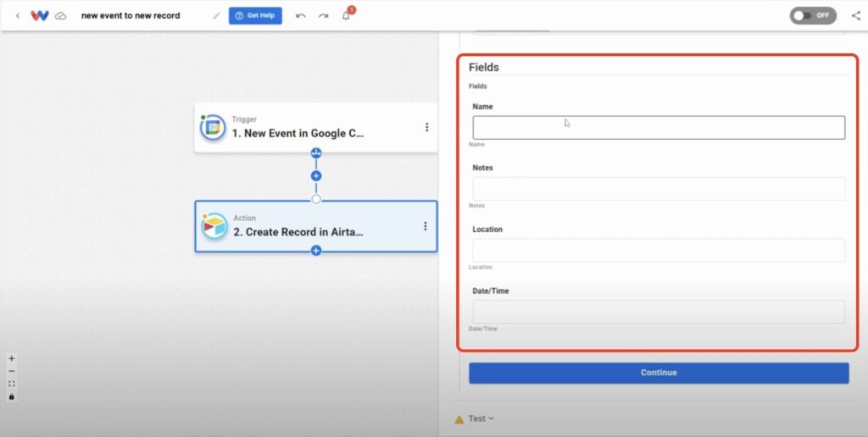This screenshot has height=437, width=868.
Task: Toggle the canvas lock
Action: tap(12, 396)
